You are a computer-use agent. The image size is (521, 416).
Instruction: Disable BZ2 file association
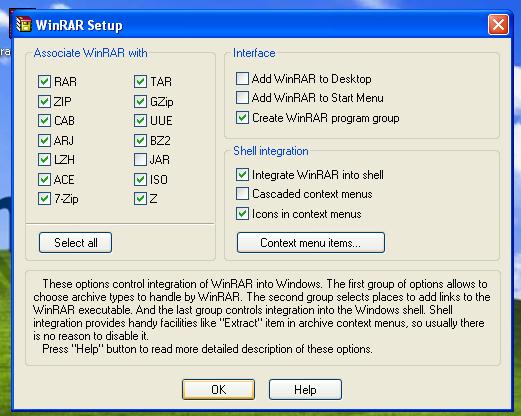(x=140, y=140)
